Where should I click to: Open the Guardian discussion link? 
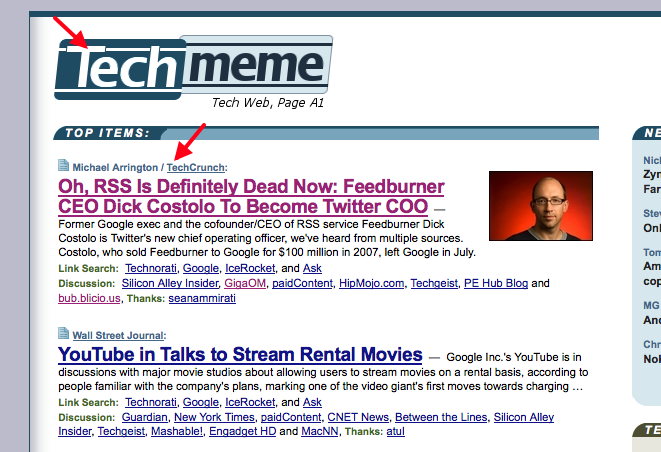coord(144,417)
